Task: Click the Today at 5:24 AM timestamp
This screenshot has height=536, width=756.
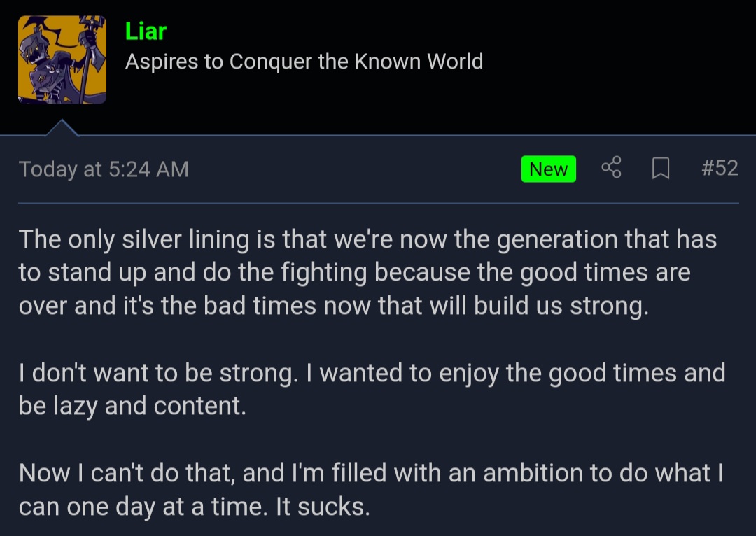Action: 104,169
